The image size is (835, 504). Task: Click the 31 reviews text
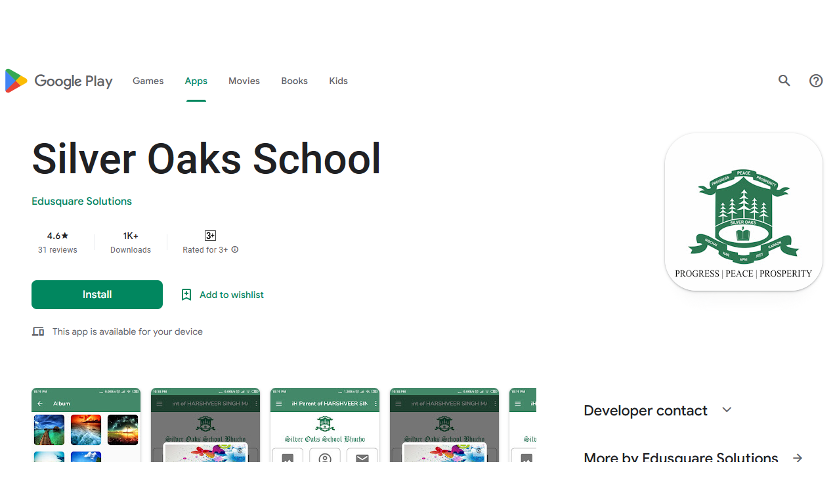coord(58,250)
